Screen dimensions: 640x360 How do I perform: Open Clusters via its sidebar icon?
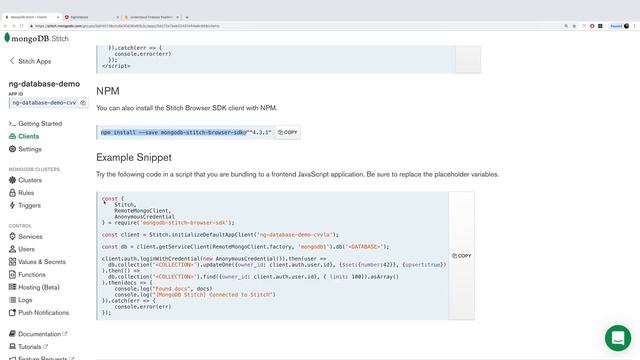point(12,180)
